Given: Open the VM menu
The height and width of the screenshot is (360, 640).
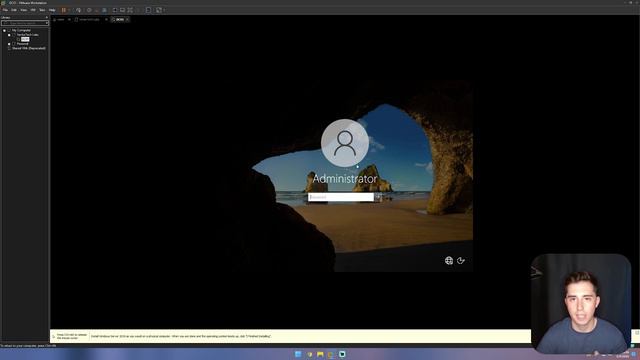Looking at the screenshot, I should point(33,10).
